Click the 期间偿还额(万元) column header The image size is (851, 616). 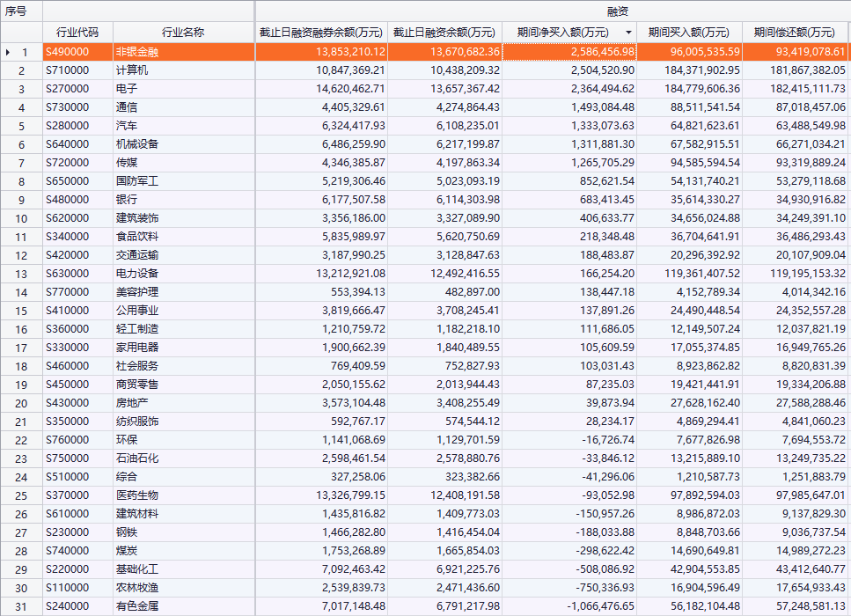tap(795, 33)
